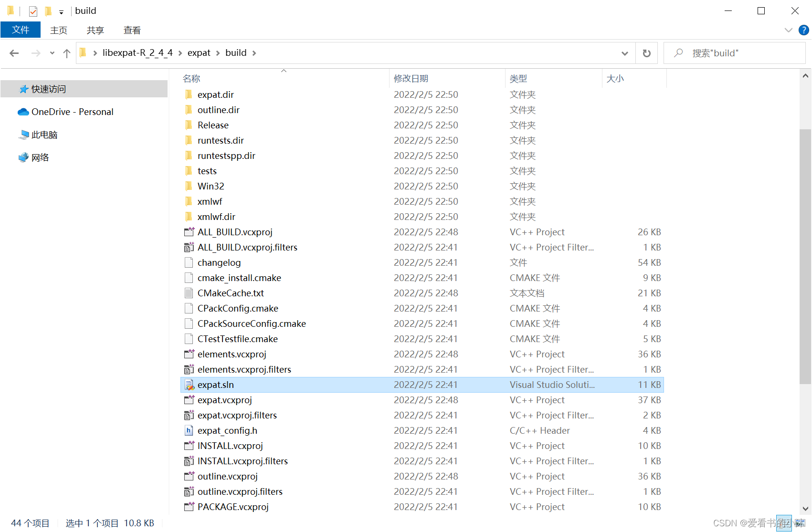Screen dimensions: 812x532
Task: Click the forward navigation arrow
Action: (36, 53)
